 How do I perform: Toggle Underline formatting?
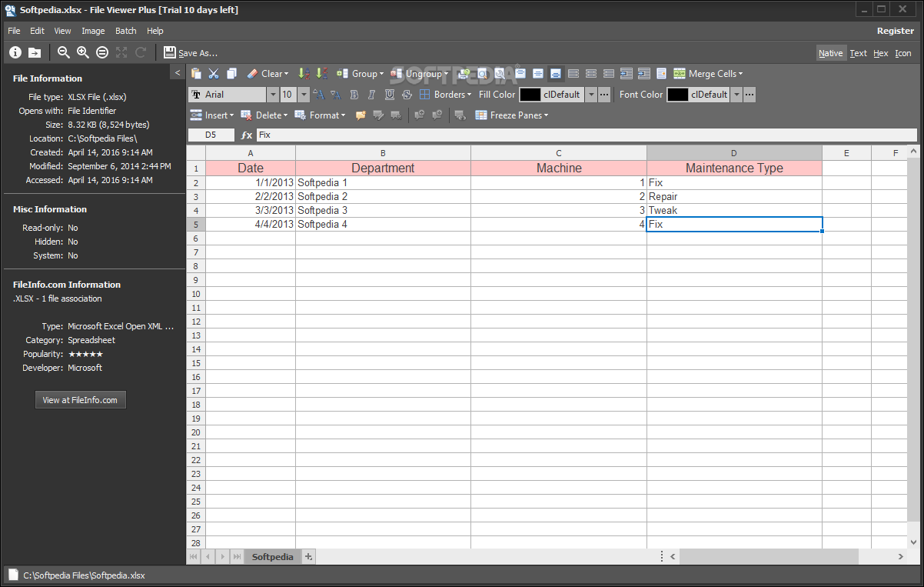pos(390,95)
